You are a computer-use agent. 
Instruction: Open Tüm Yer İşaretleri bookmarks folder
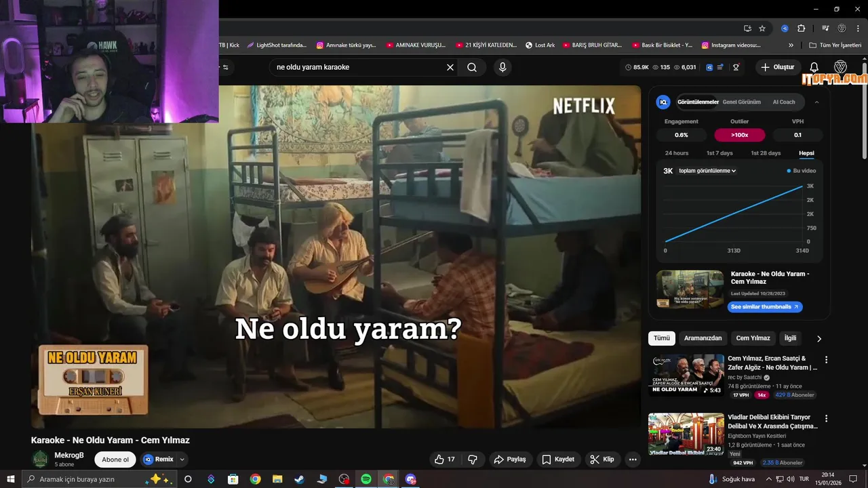[x=835, y=45]
